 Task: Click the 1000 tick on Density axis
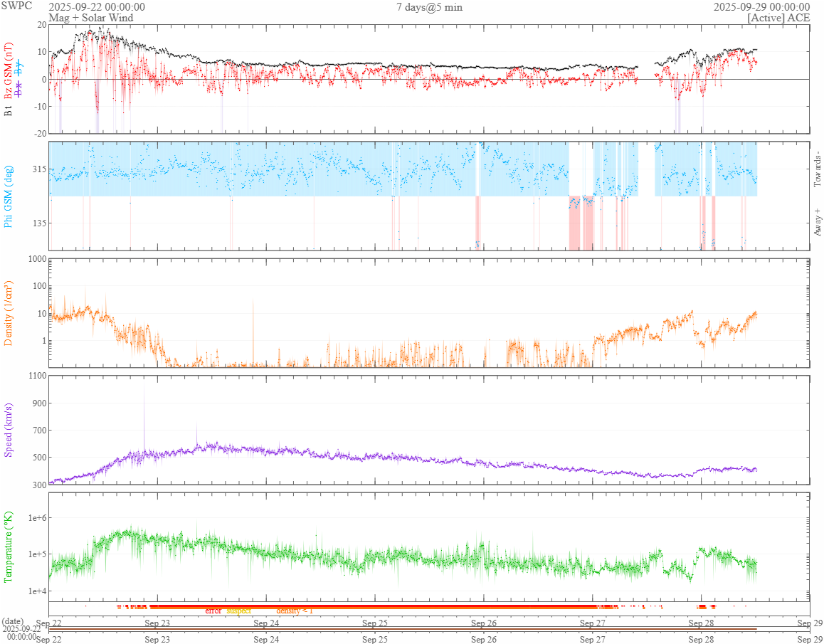click(x=37, y=259)
